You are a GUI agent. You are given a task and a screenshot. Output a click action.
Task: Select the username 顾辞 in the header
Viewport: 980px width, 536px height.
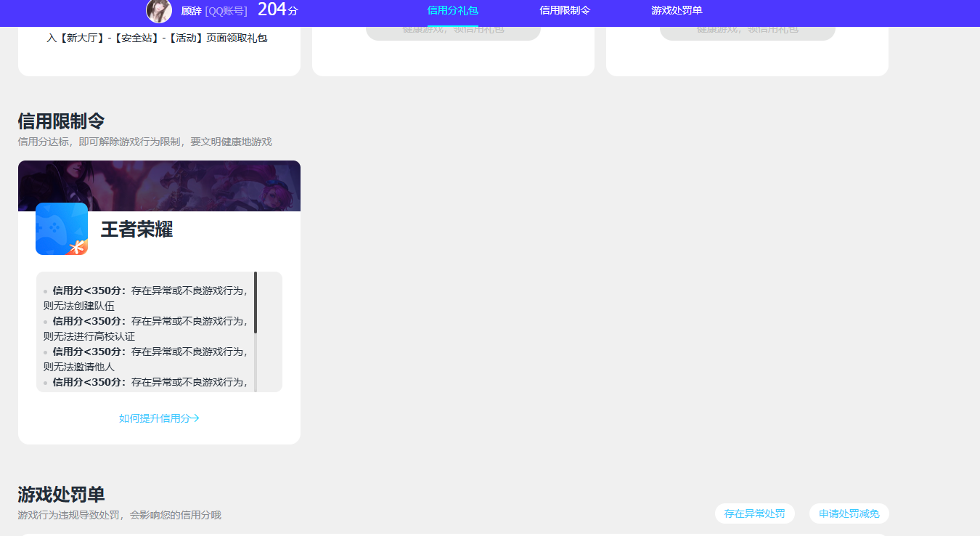tap(192, 11)
